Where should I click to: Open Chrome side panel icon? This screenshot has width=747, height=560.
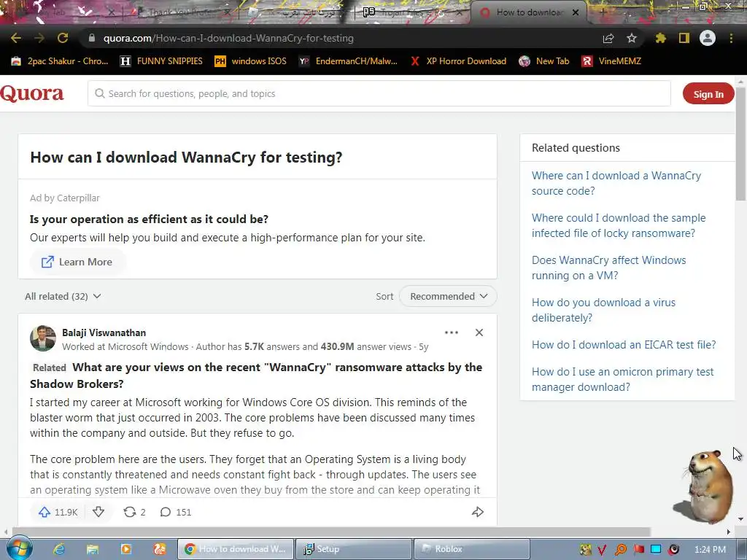684,38
